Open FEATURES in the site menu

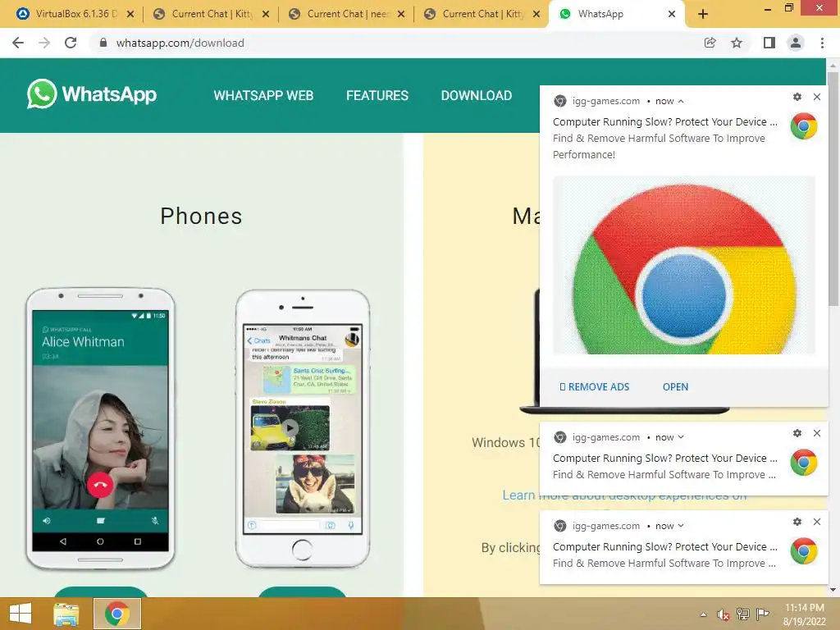pyautogui.click(x=377, y=95)
